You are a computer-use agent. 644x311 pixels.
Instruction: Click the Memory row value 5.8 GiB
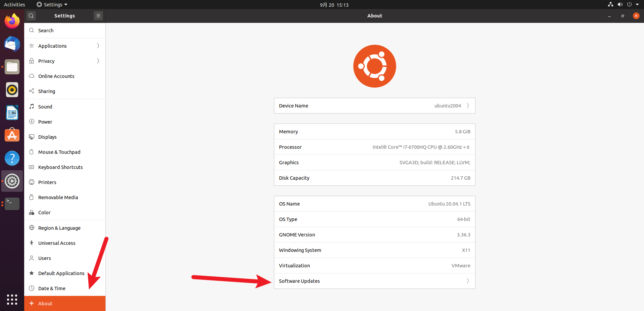pyautogui.click(x=462, y=132)
